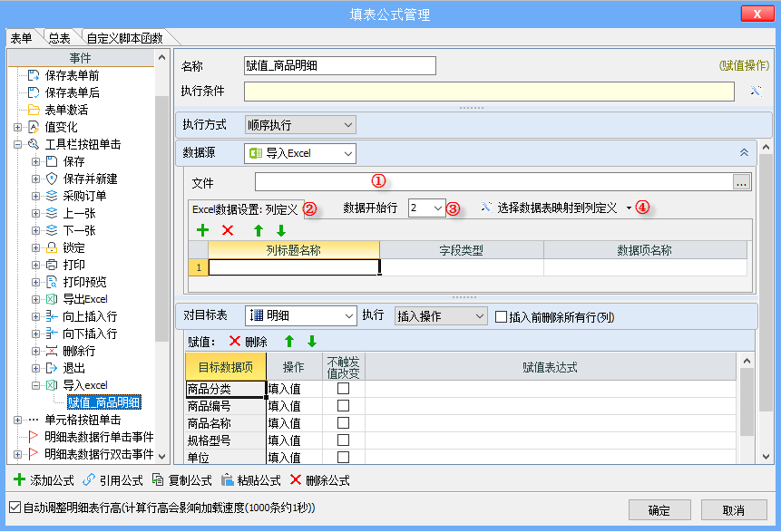
Task: Click the 粘贴公式 button
Action: coord(251,480)
